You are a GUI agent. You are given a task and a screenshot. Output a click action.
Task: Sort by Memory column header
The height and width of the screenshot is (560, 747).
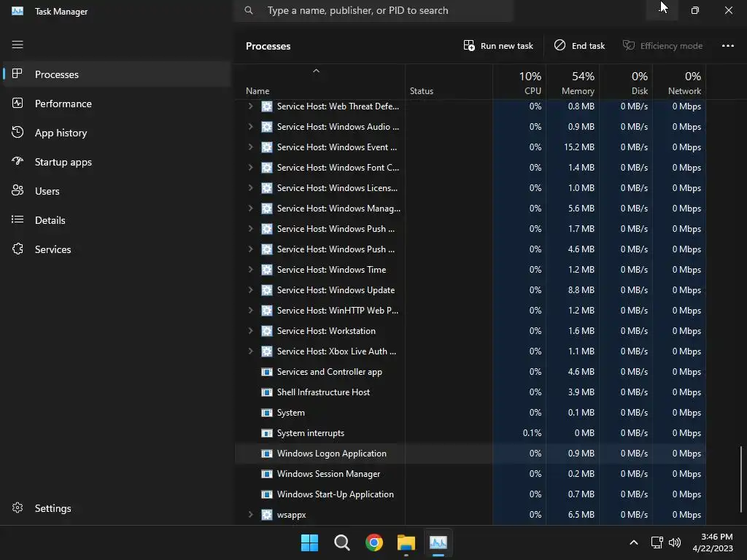[573, 82]
